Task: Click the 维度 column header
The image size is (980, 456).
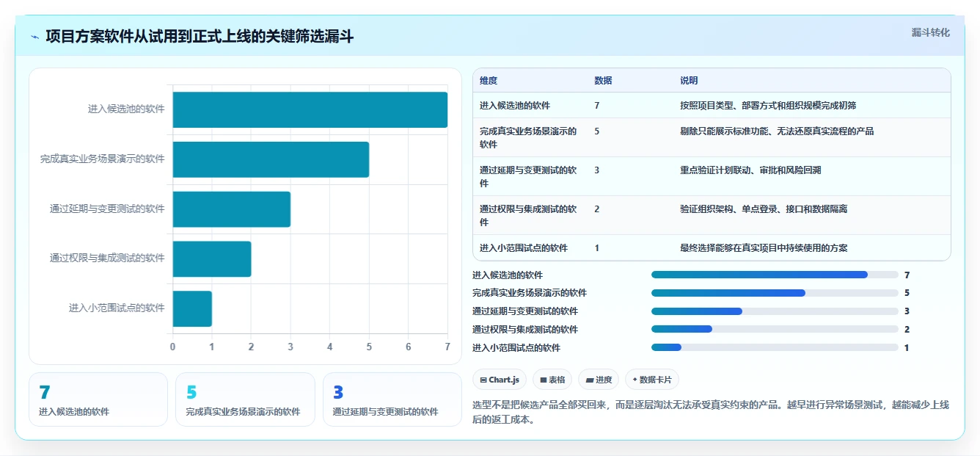Action: (x=489, y=81)
